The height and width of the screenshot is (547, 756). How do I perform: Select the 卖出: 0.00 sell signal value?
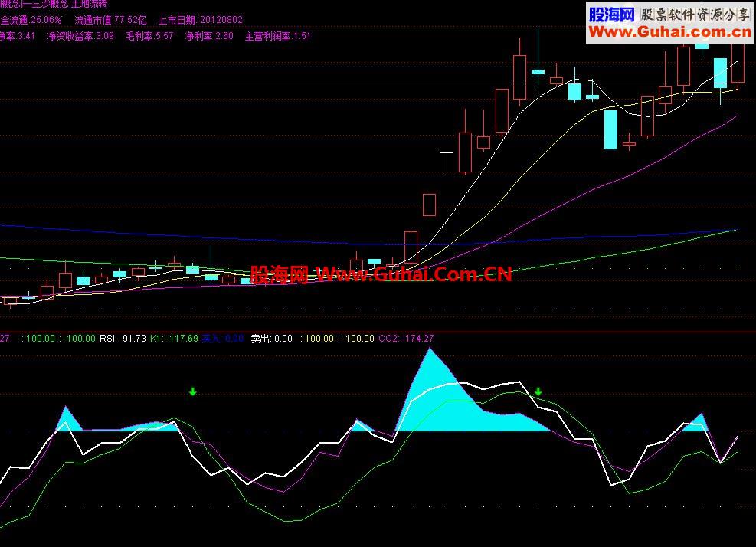tap(271, 339)
